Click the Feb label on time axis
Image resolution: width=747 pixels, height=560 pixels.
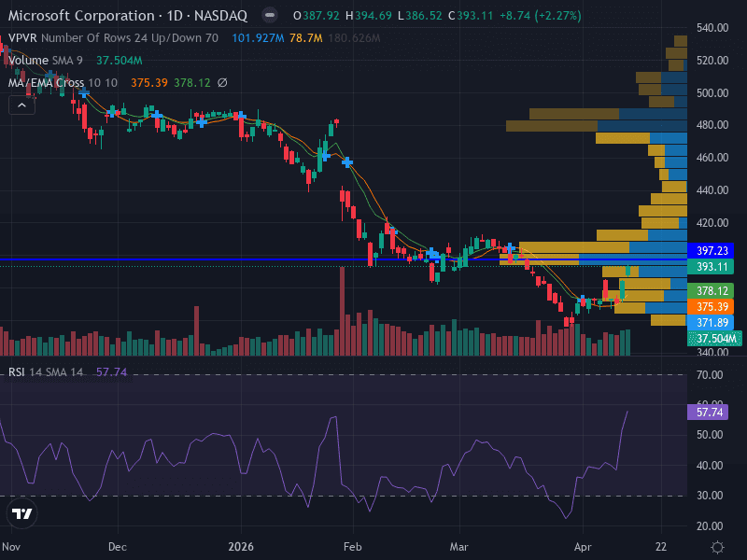(x=353, y=547)
